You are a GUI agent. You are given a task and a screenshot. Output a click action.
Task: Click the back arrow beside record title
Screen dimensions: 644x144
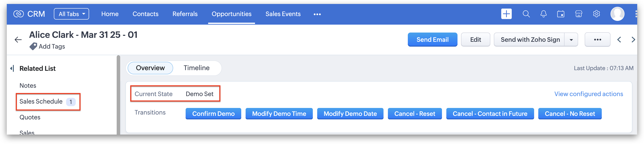[x=18, y=40]
